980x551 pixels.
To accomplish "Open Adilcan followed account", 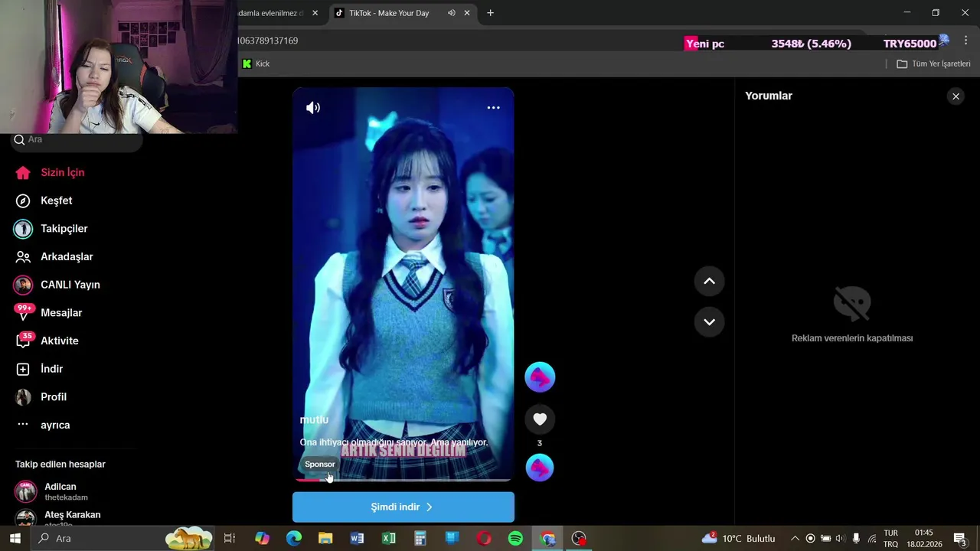I will click(60, 491).
